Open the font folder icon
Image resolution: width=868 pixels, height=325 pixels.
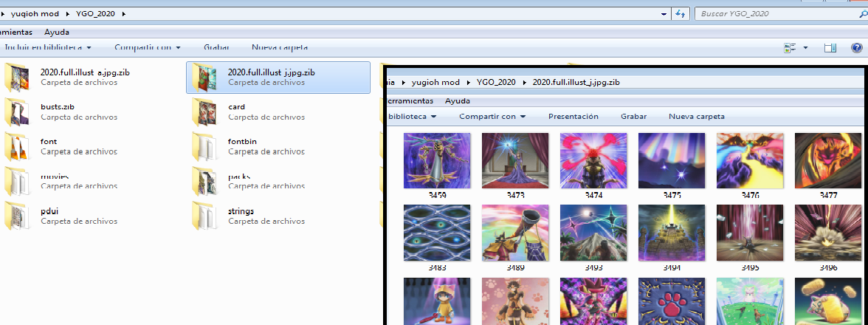click(18, 146)
